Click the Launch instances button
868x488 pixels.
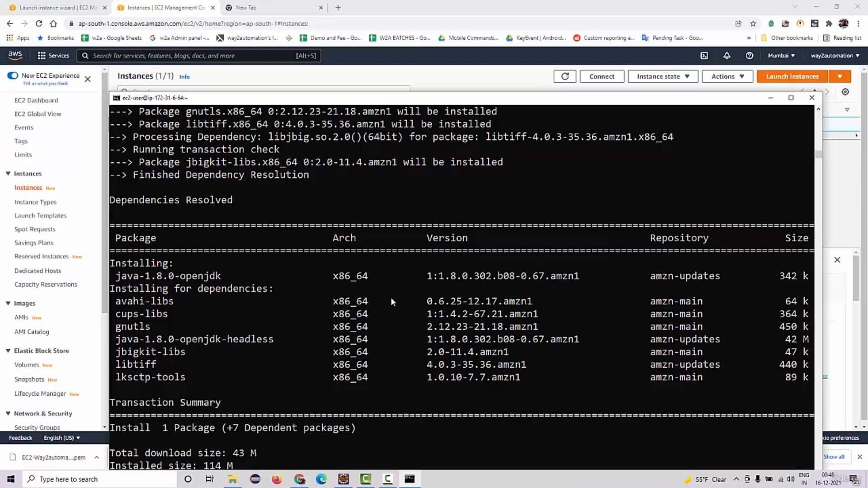[792, 76]
